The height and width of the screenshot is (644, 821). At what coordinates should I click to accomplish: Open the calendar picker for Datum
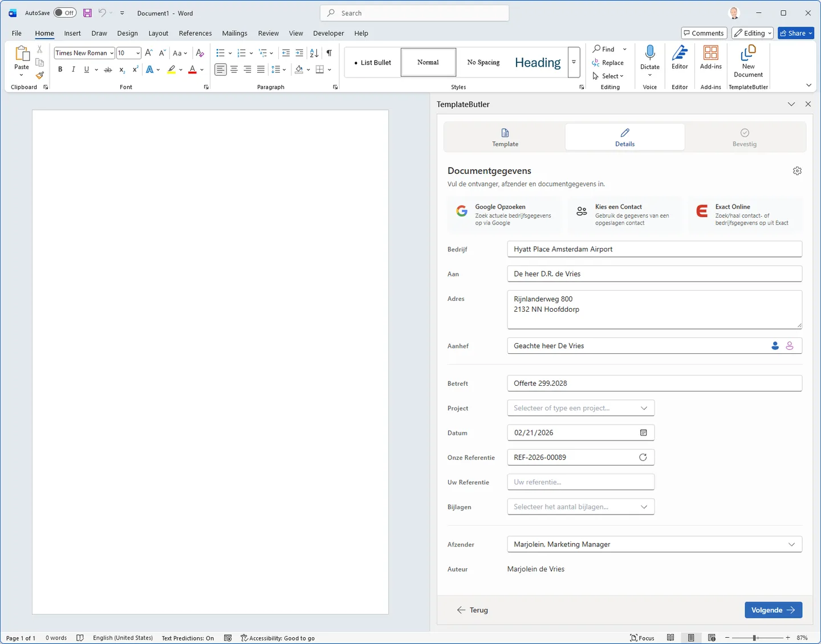coord(643,433)
